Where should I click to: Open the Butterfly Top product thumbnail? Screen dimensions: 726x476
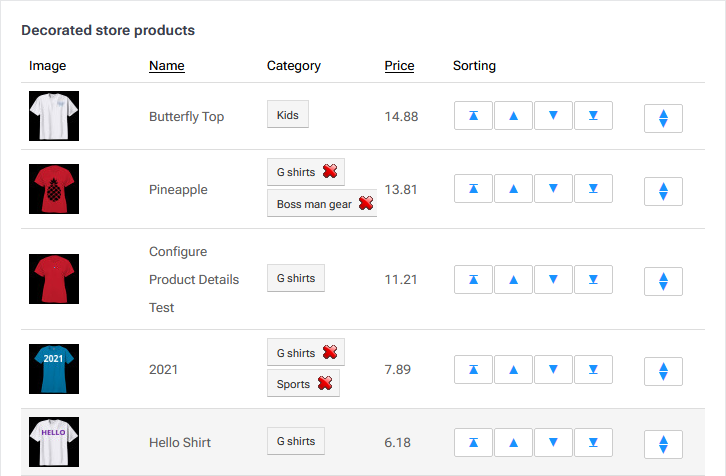(54, 116)
